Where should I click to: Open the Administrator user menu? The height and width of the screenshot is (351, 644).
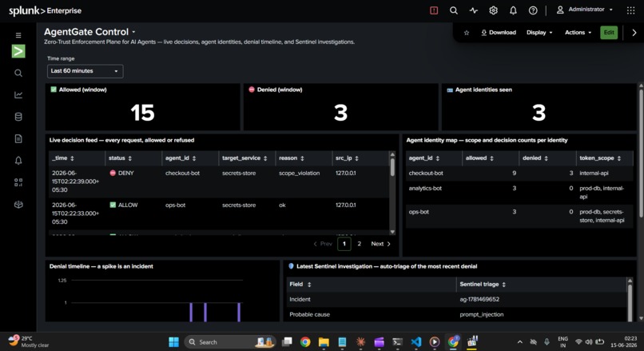point(584,10)
